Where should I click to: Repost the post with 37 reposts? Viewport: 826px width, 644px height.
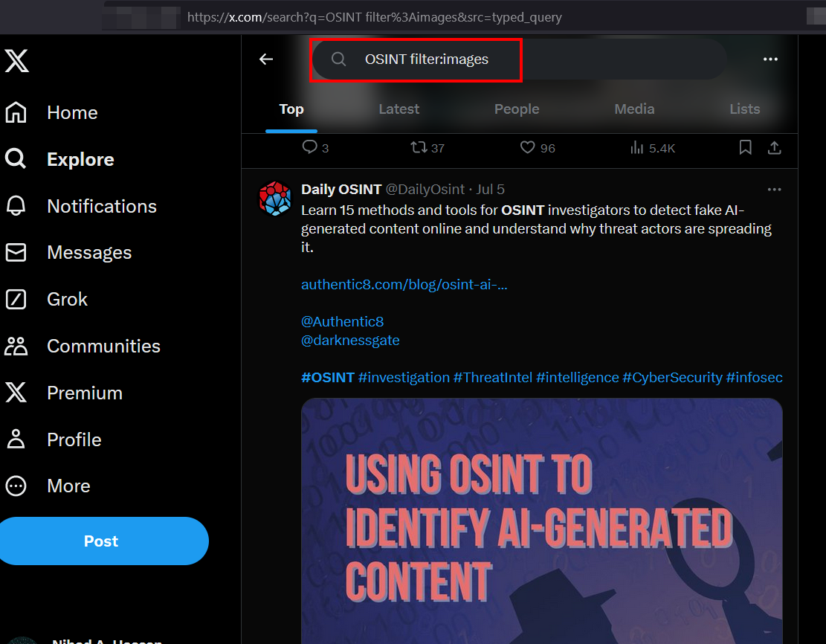(427, 147)
